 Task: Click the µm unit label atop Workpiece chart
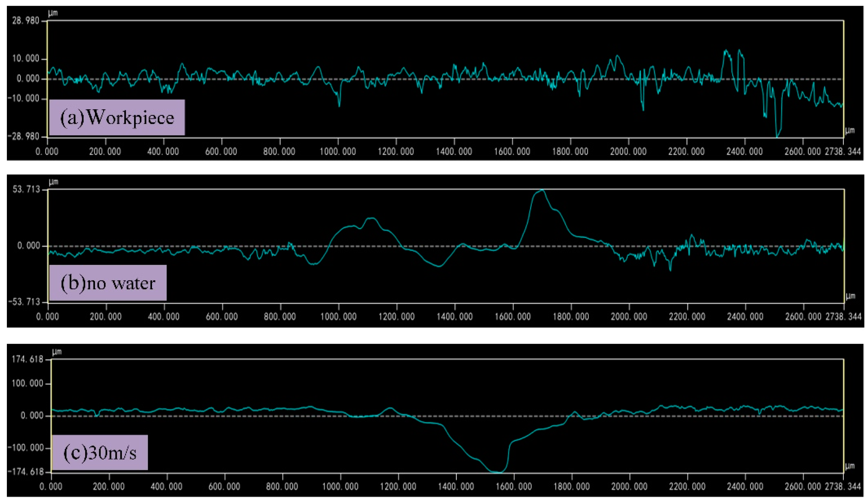pyautogui.click(x=53, y=13)
